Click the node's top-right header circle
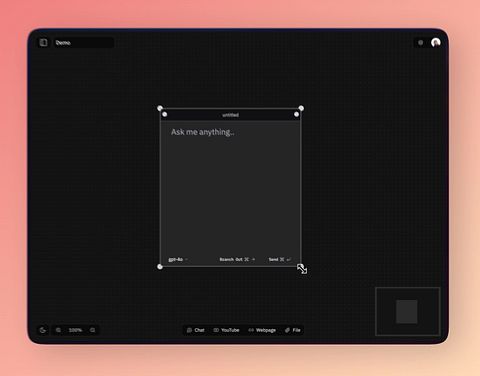Viewport: 480px width, 376px height. pos(296,114)
